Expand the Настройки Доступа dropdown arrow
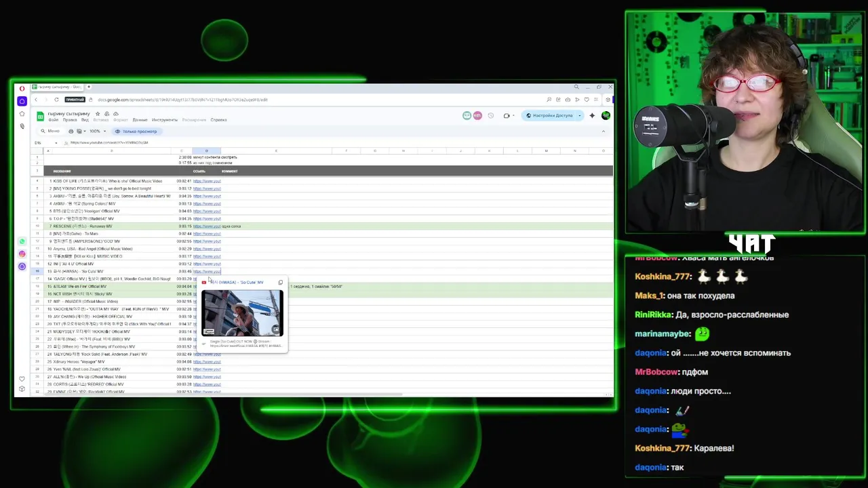This screenshot has width=868, height=488. (x=580, y=115)
